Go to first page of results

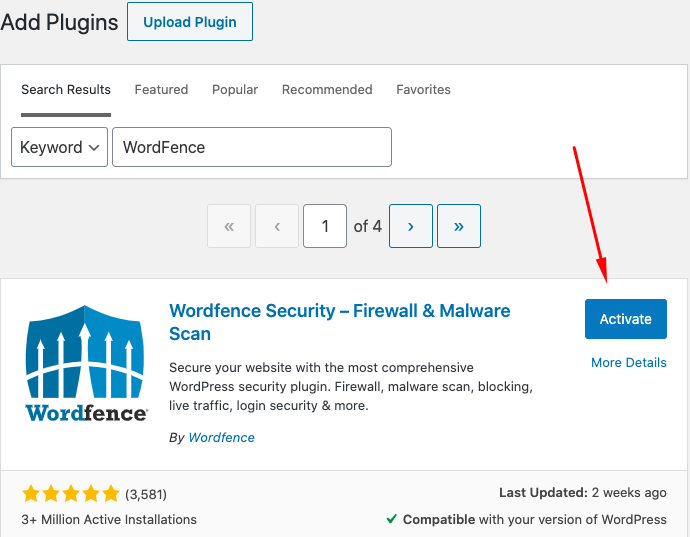tap(229, 226)
